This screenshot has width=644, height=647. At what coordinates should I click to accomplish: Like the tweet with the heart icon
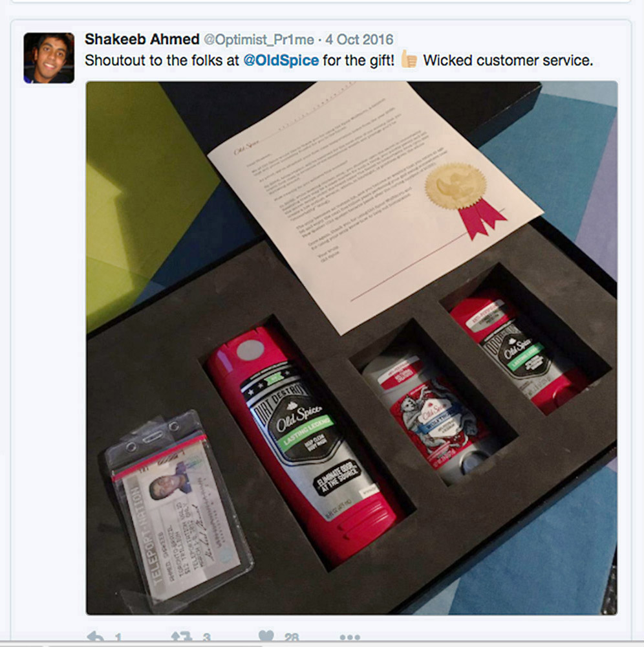pyautogui.click(x=266, y=637)
